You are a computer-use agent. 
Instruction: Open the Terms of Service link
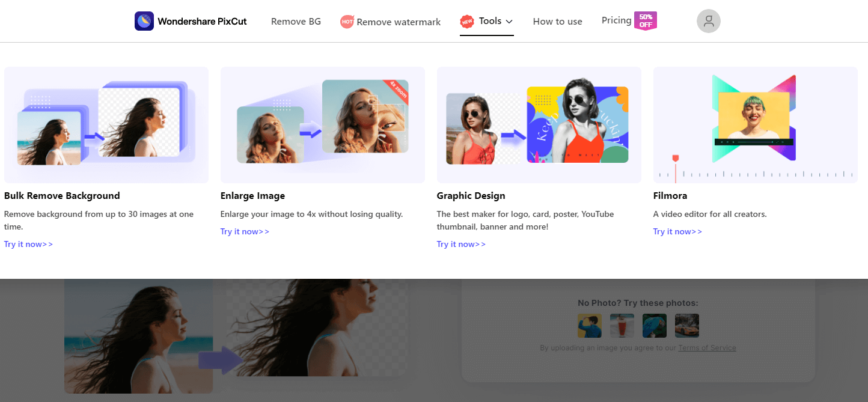(x=707, y=348)
